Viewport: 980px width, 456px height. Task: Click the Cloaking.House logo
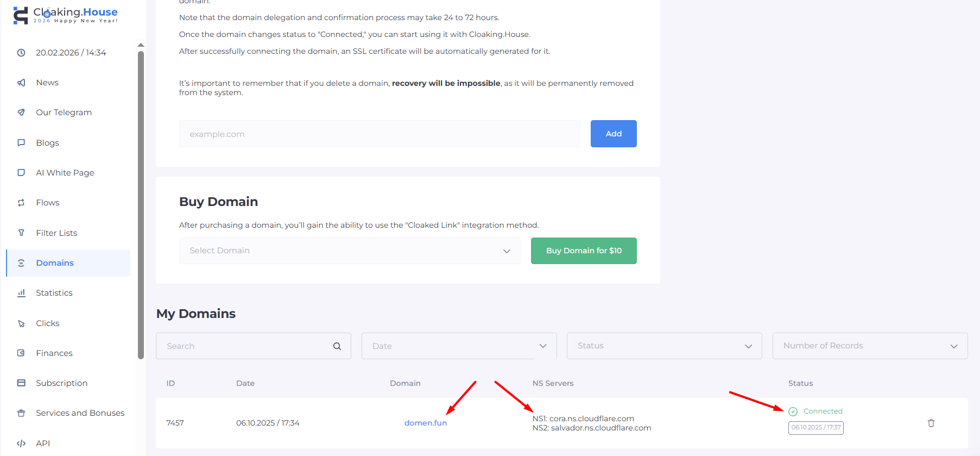click(65, 15)
